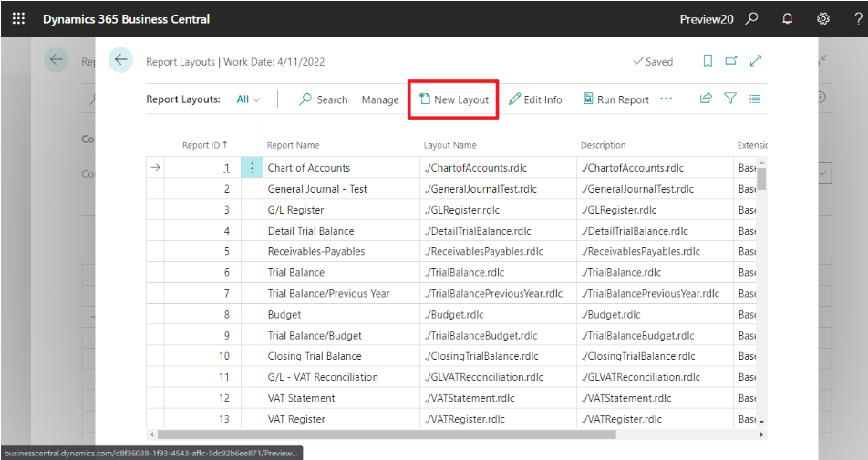Image resolution: width=868 pixels, height=460 pixels.
Task: Click the Dynamics 365 Business Central title
Action: click(126, 19)
